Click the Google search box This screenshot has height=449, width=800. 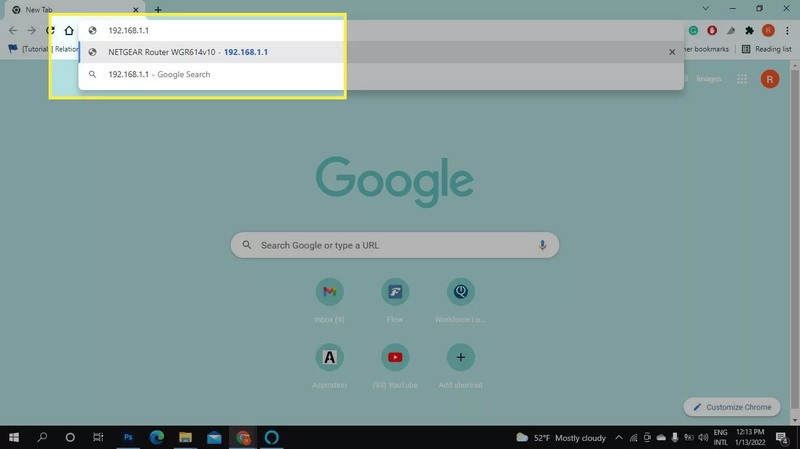pyautogui.click(x=394, y=245)
